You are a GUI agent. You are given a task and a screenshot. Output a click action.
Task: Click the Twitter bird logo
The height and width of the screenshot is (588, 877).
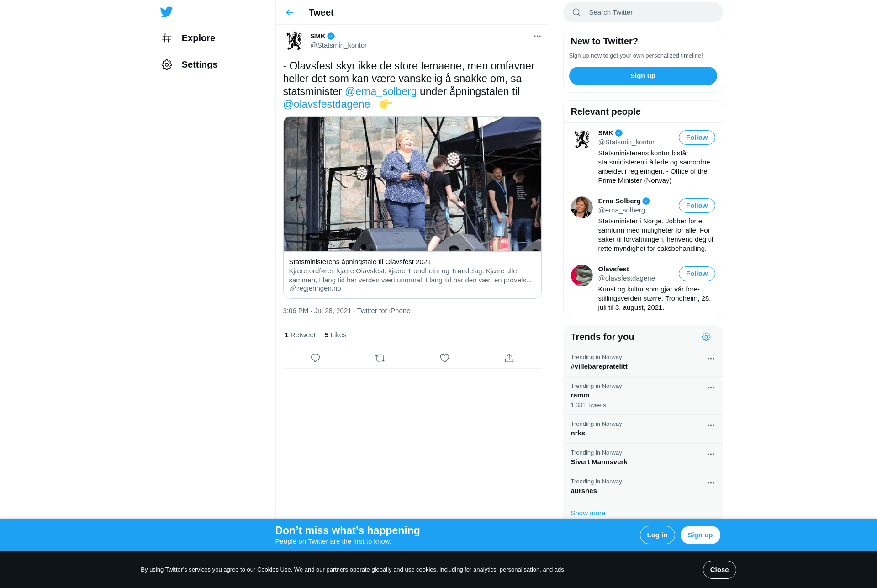166,12
